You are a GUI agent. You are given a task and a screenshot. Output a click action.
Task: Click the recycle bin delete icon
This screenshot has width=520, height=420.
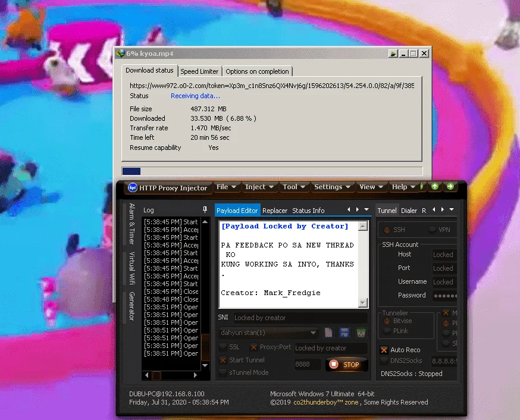pyautogui.click(x=361, y=333)
